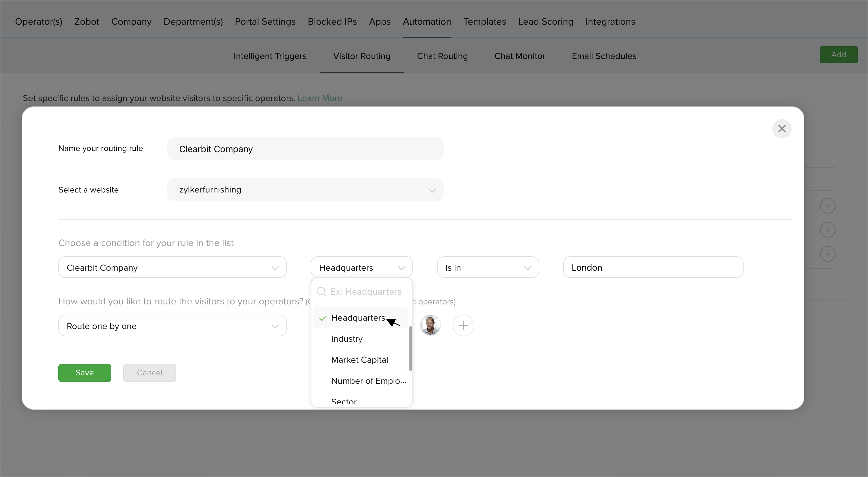Save the routing rule

pos(84,373)
